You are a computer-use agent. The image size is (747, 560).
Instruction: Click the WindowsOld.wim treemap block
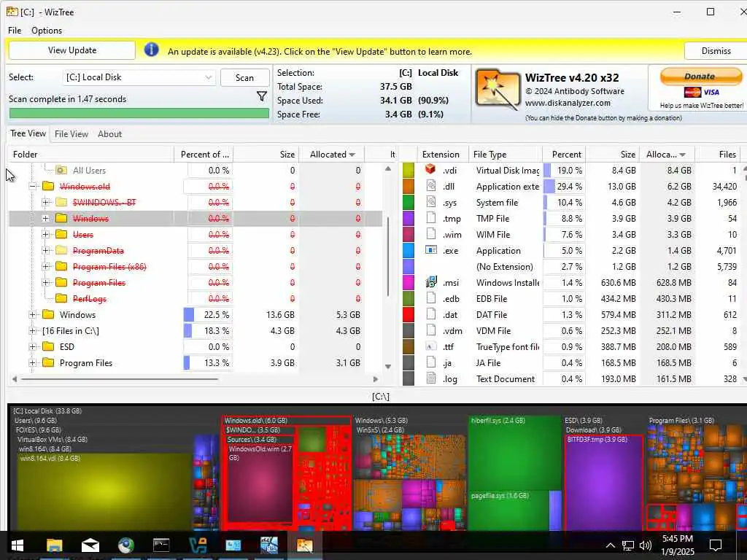coord(260,483)
